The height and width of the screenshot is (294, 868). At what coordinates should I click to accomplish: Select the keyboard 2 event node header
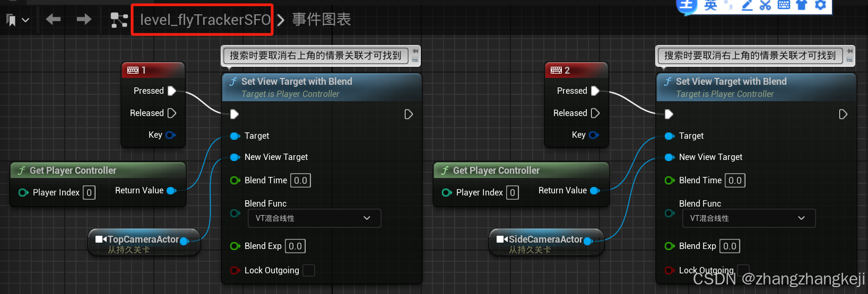point(576,70)
